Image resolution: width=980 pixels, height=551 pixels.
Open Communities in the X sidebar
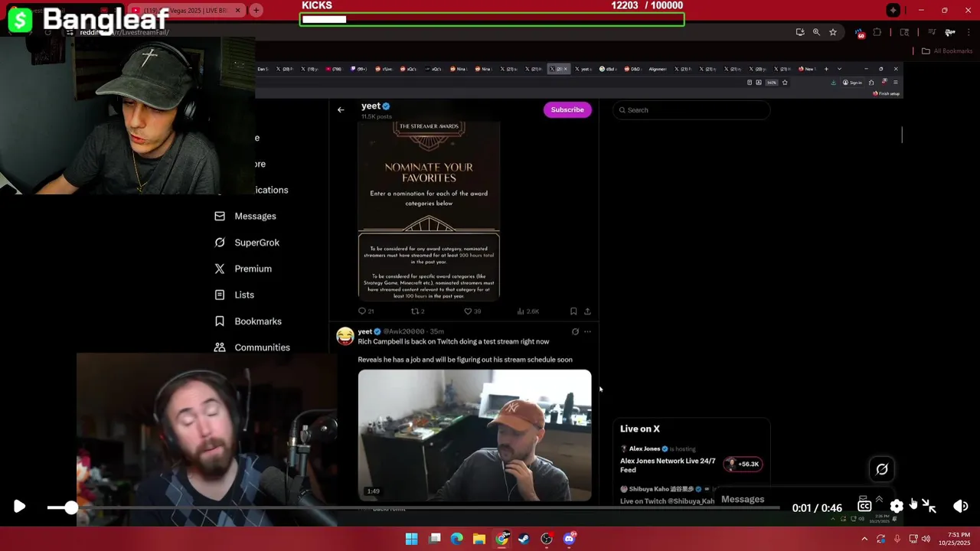252,347
